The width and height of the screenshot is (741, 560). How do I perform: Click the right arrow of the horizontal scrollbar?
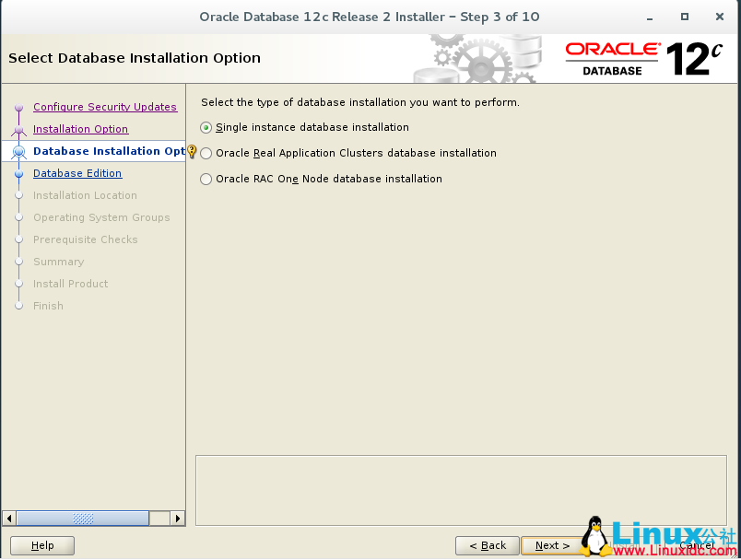tap(177, 518)
